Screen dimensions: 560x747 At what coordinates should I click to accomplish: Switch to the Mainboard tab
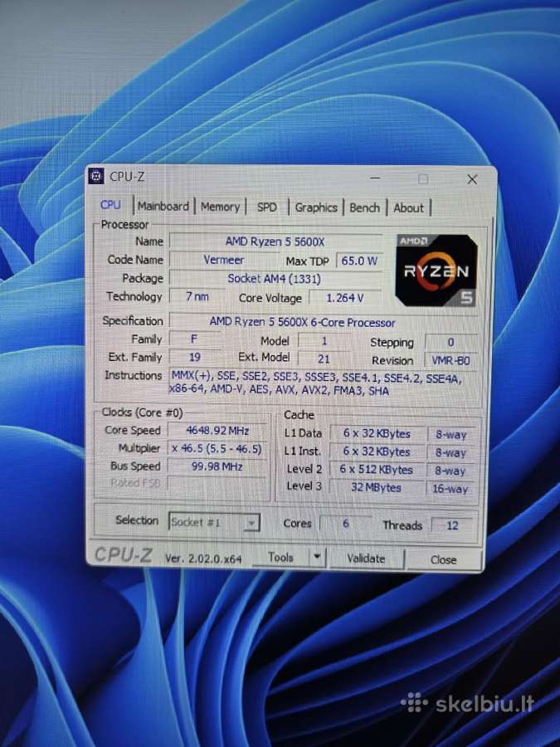click(x=163, y=207)
